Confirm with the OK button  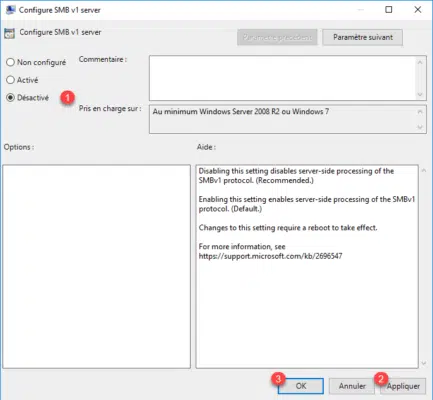click(x=301, y=386)
